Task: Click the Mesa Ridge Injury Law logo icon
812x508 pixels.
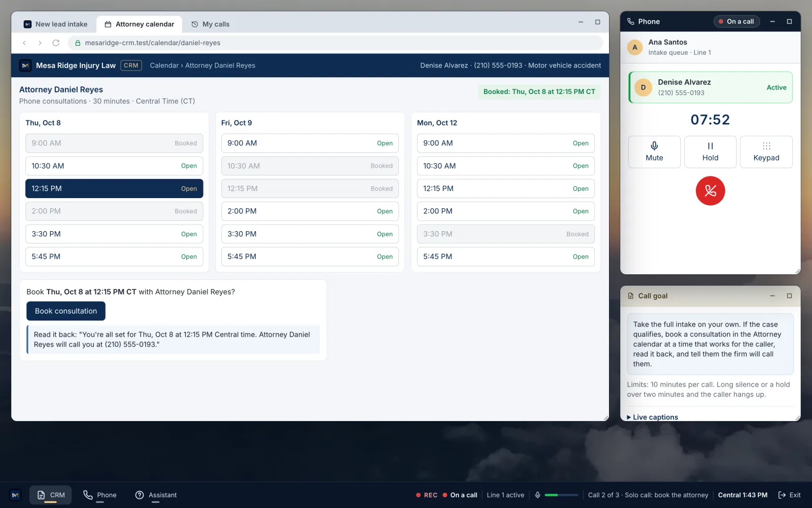Action: point(25,66)
